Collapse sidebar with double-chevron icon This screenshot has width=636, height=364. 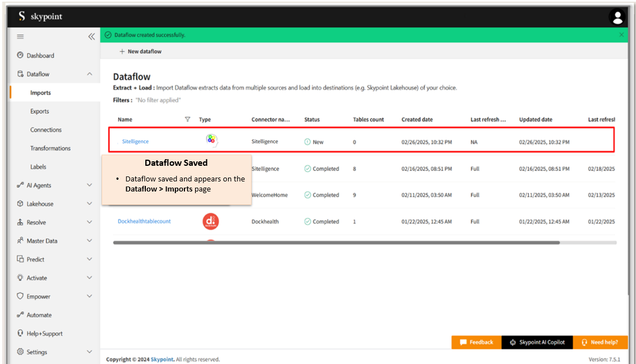point(92,37)
